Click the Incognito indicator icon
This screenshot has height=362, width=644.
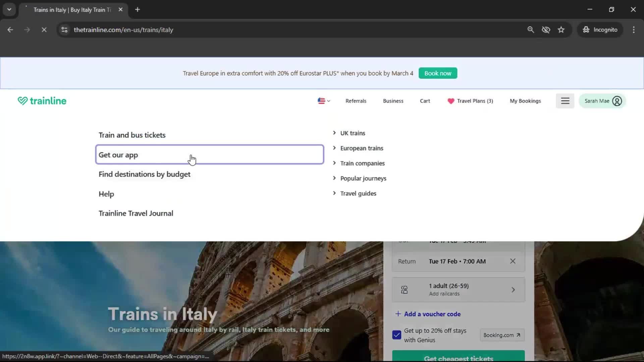586,29
